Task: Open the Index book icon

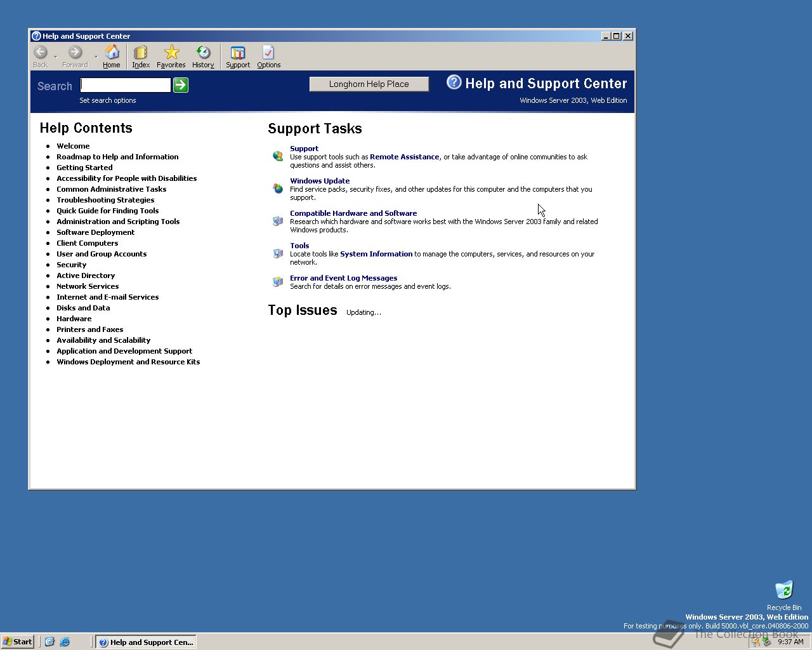Action: point(140,52)
